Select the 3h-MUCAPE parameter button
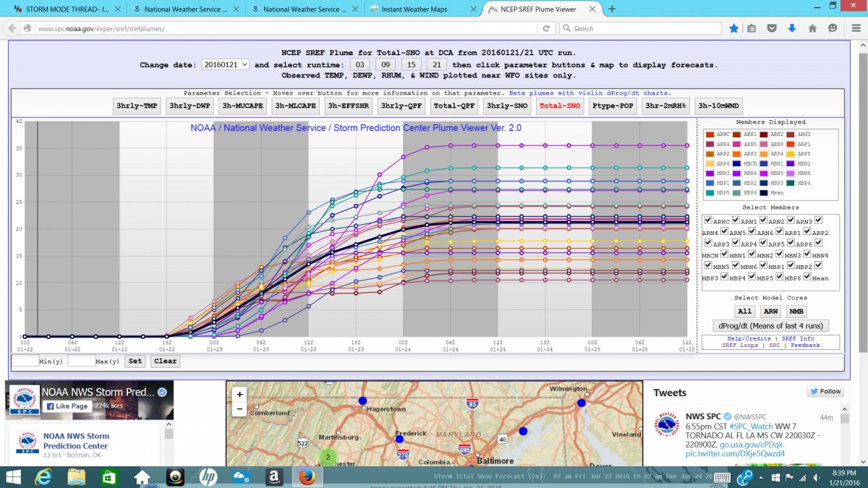Viewport: 868px width, 488px height. coord(242,106)
